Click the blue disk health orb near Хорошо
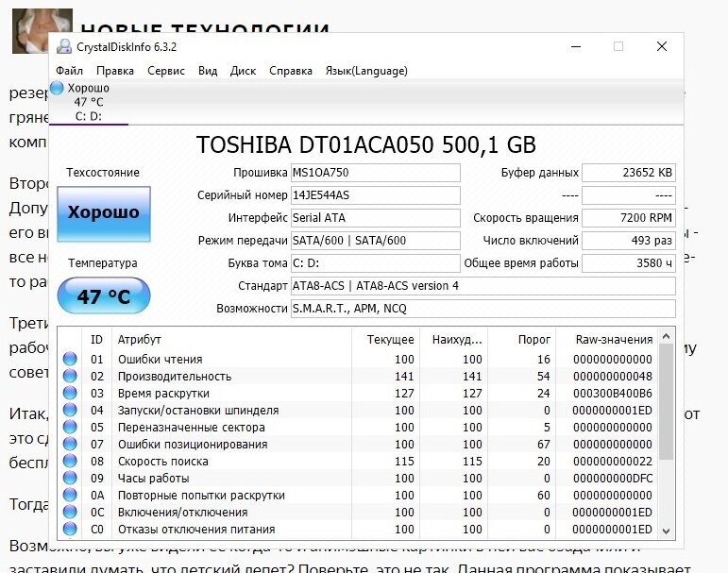The image size is (728, 573). (x=57, y=87)
